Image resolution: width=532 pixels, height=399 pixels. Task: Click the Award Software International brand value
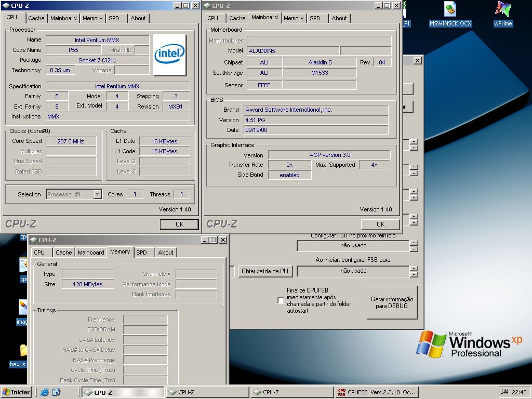(316, 110)
